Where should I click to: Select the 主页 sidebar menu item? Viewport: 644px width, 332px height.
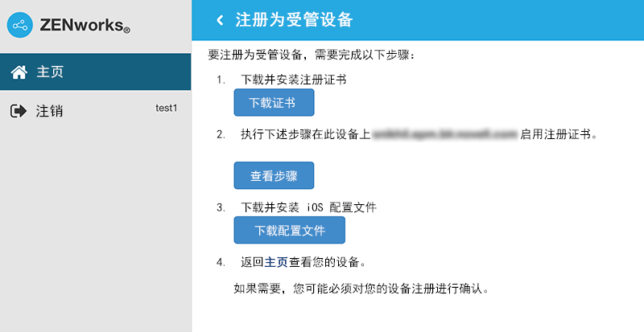(50, 72)
